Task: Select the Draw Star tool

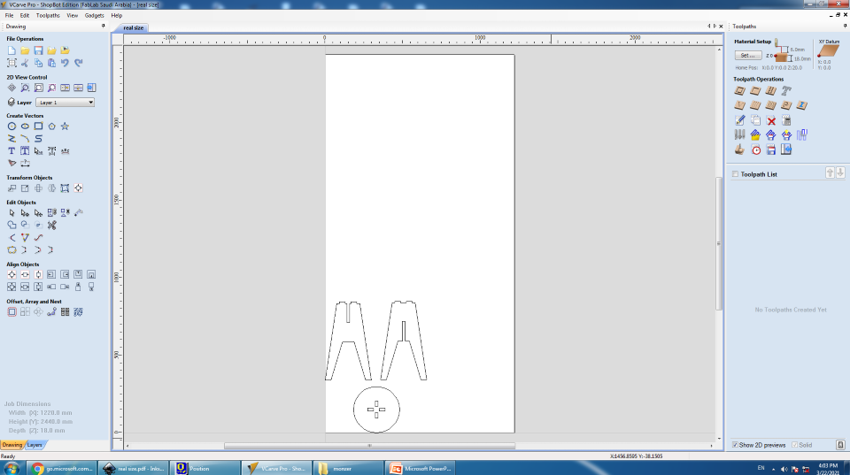Action: coord(65,126)
